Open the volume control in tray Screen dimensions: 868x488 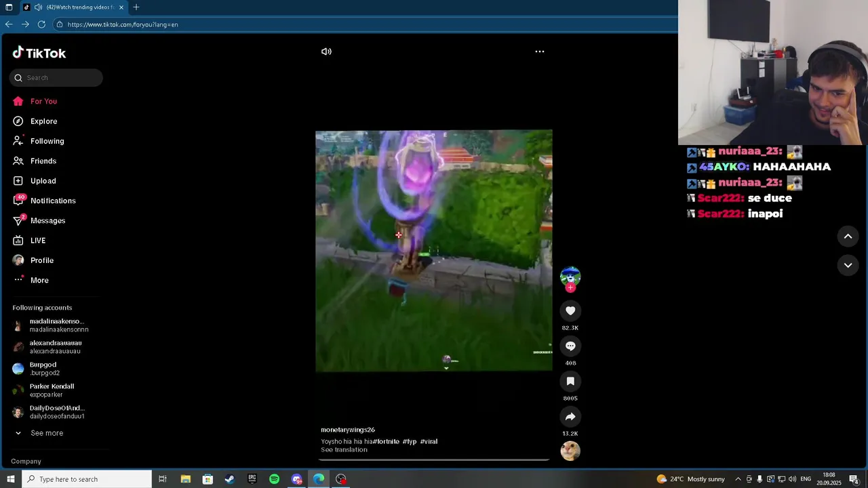(x=792, y=479)
